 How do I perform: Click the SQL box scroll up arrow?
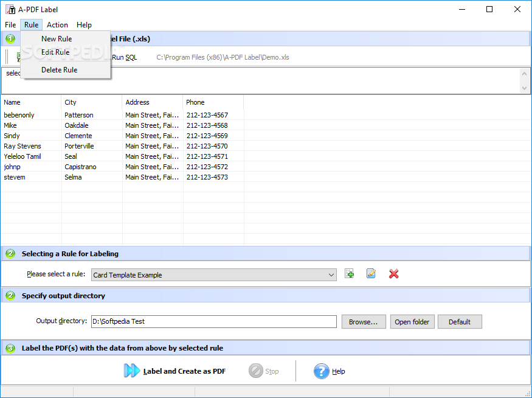pos(524,74)
